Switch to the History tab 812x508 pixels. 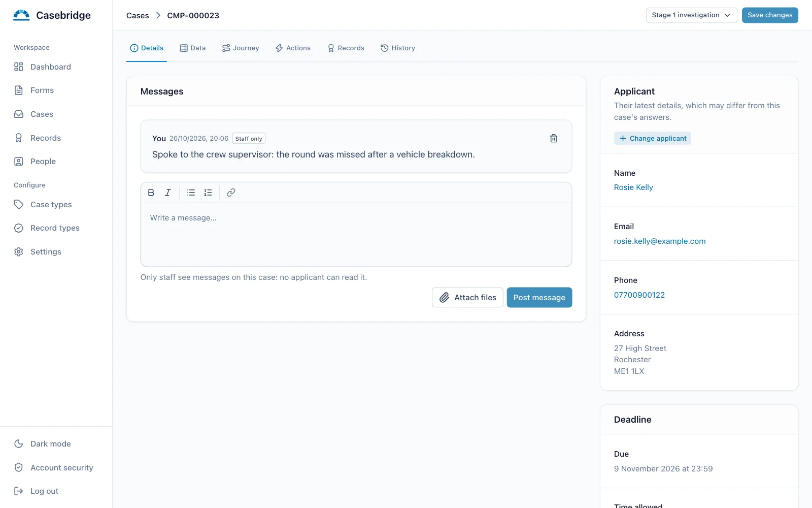point(398,48)
